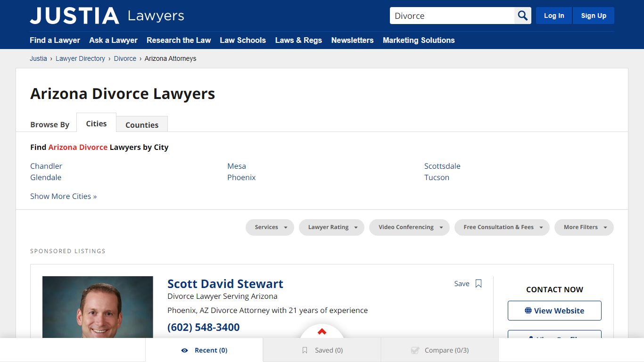Screen dimensions: 644x362
Task: Click the Arizona Divorce Lawyers heading
Action: click(x=123, y=93)
